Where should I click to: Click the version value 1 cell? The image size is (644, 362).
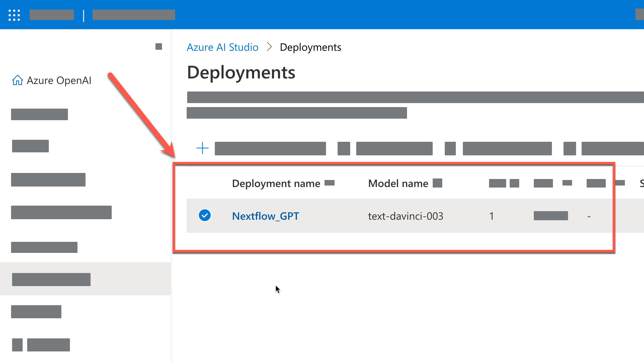pyautogui.click(x=492, y=216)
